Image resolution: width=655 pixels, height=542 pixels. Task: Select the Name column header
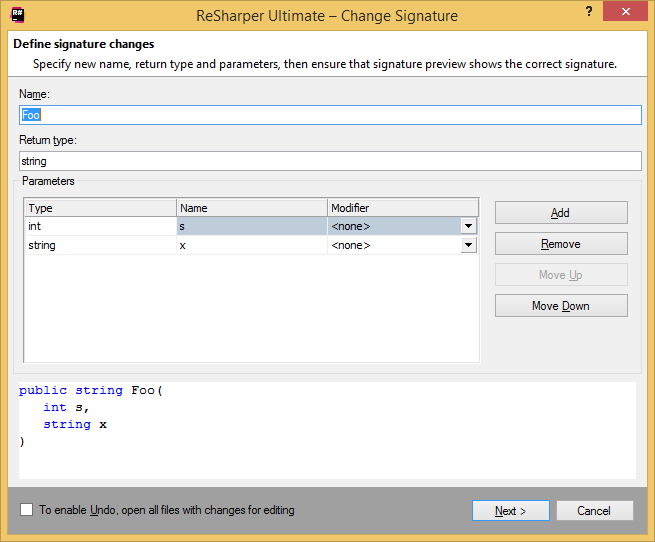pos(252,208)
